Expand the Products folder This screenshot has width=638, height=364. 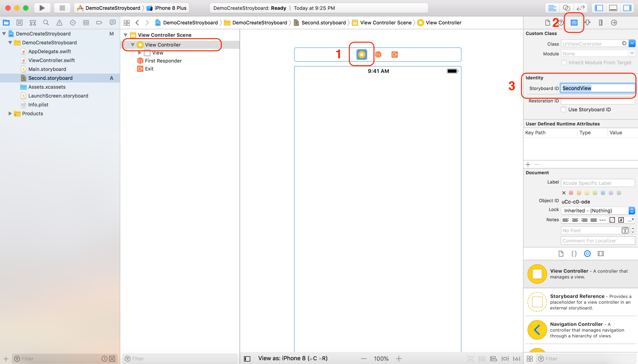(x=10, y=114)
